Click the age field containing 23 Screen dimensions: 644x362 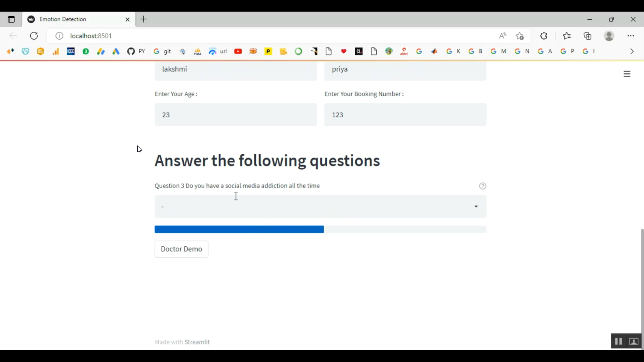(236, 115)
